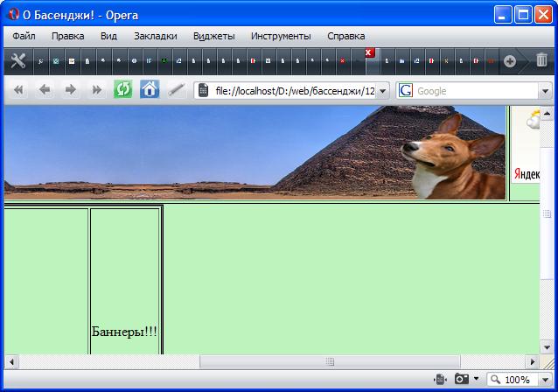Click the basenji dog image in header
This screenshot has width=558, height=392.
click(x=453, y=157)
